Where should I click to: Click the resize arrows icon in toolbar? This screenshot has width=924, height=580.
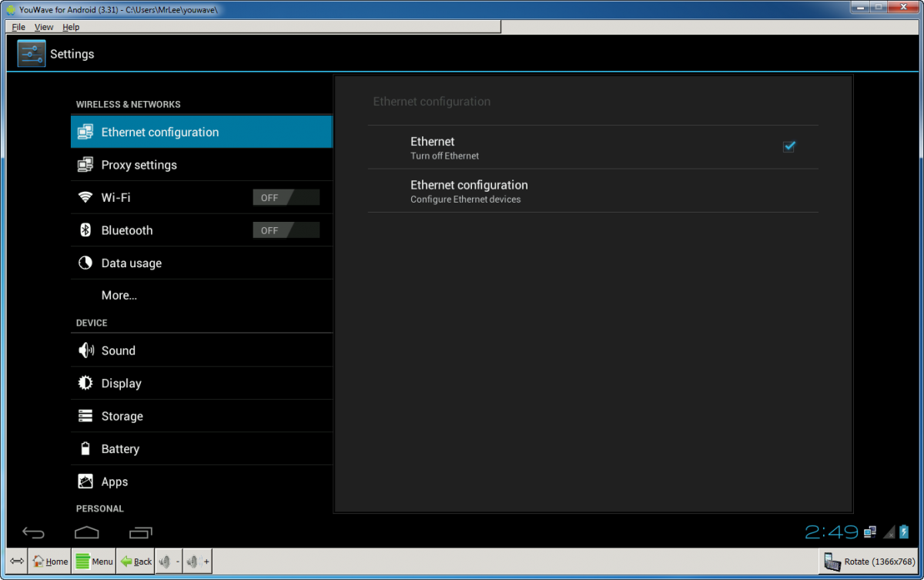pos(17,562)
